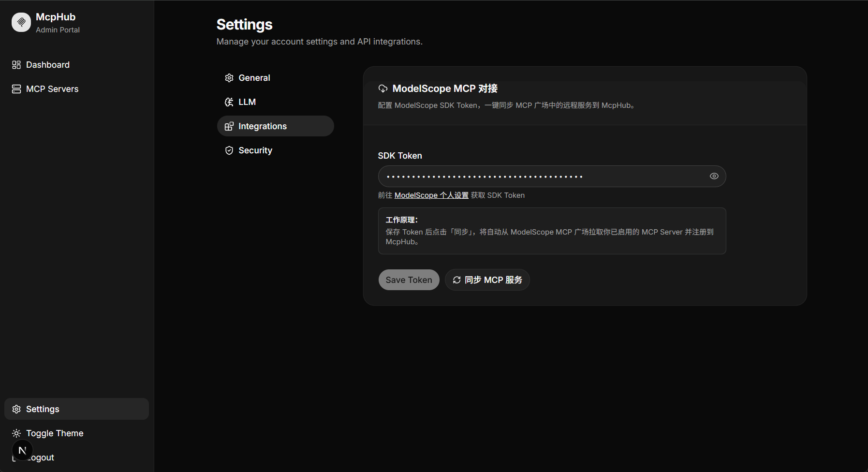Open the ModelScope 个人设置 link
The width and height of the screenshot is (868, 472).
click(x=431, y=195)
